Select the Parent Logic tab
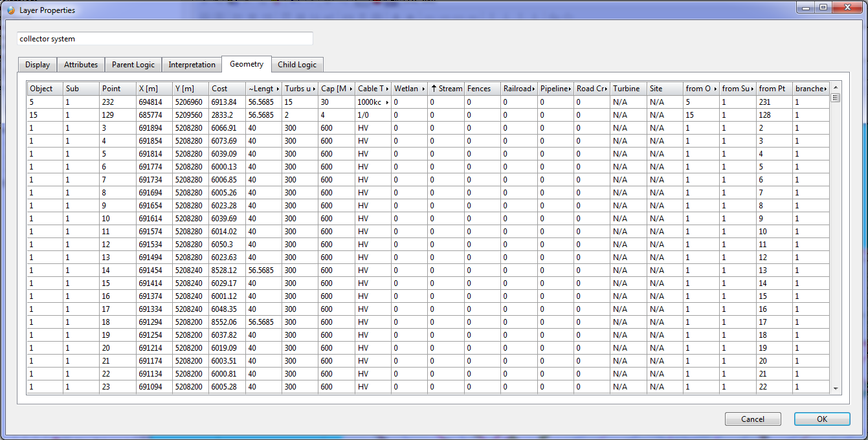Image resolution: width=868 pixels, height=440 pixels. 133,65
